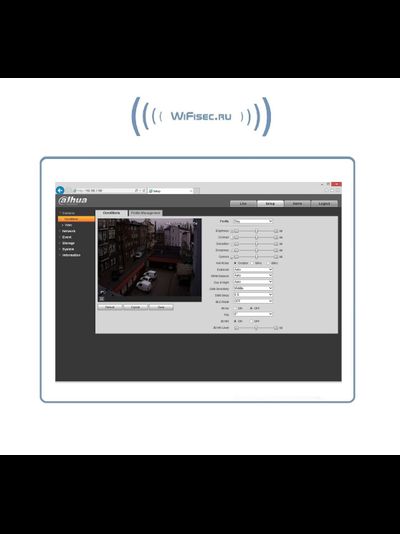Image resolution: width=400 pixels, height=534 pixels.
Task: Click the Sharpness slider handle
Action: [257, 250]
